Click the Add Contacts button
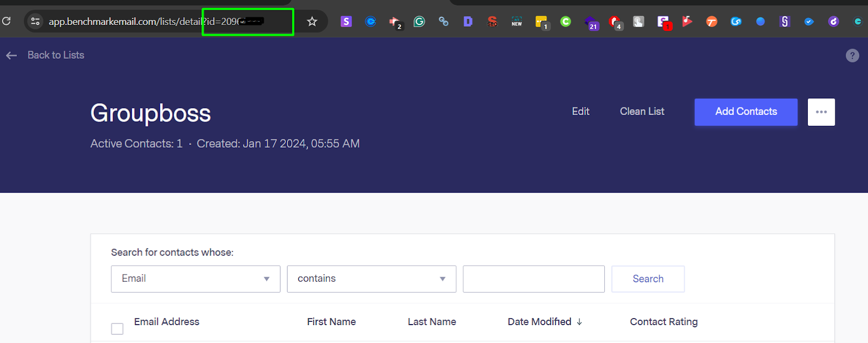 (746, 112)
